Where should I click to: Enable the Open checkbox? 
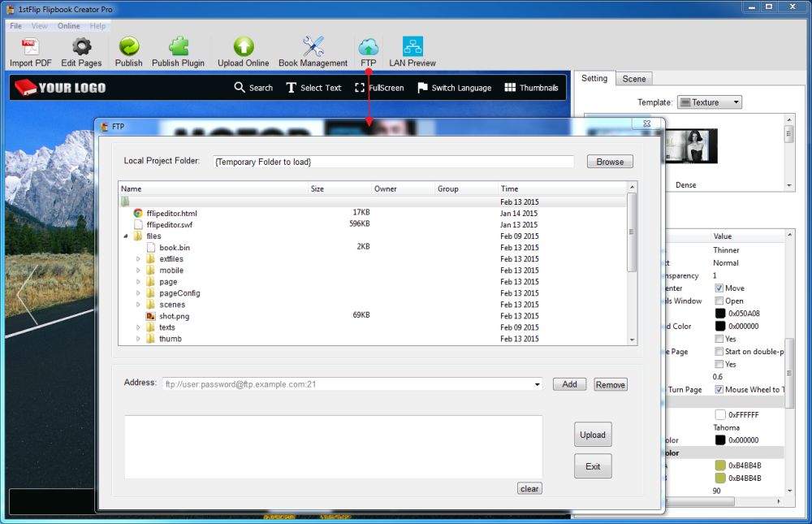(719, 301)
